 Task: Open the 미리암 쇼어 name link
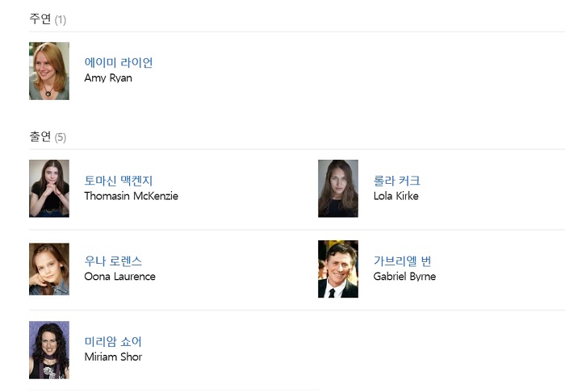tap(113, 342)
